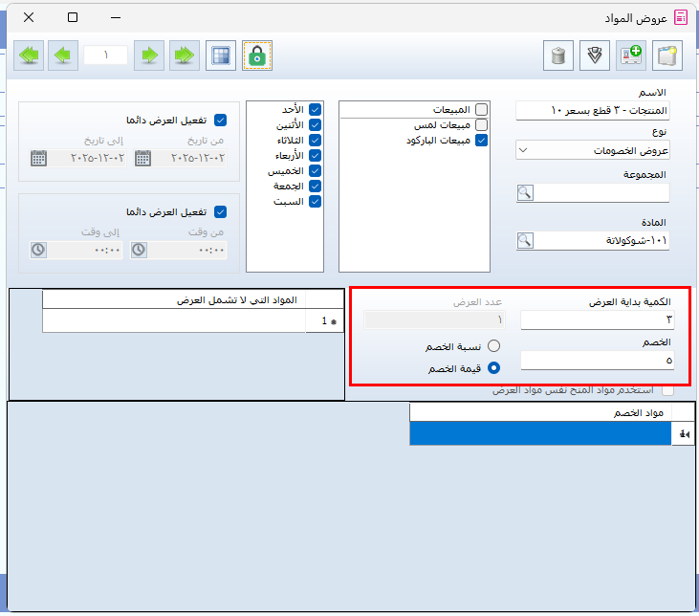Select the قيمة الخصم radio button
This screenshot has width=699, height=616.
click(494, 367)
